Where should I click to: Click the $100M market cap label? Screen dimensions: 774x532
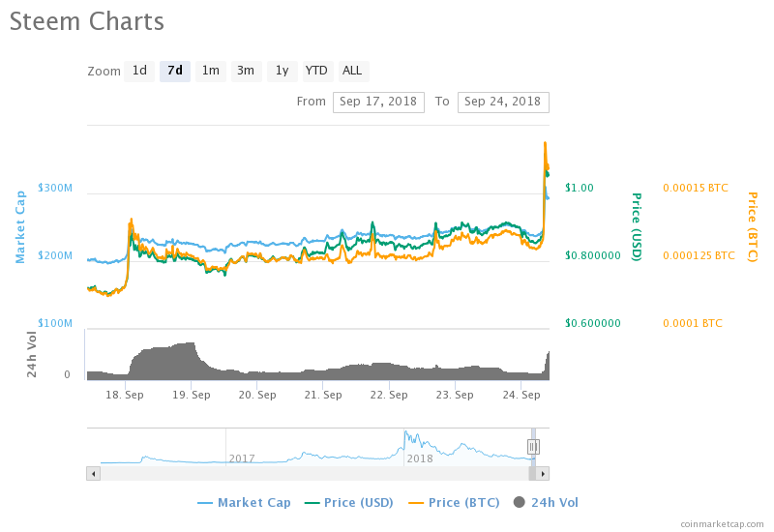click(x=55, y=323)
